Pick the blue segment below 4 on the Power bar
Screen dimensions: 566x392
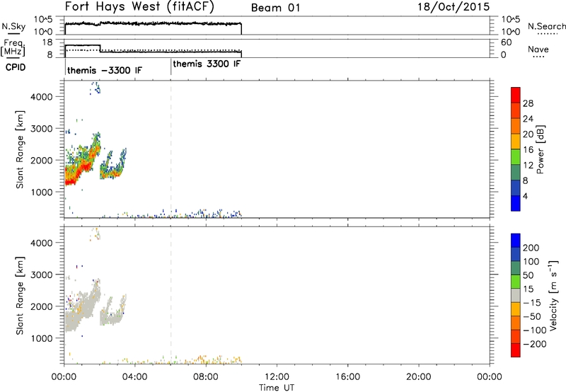coord(516,204)
